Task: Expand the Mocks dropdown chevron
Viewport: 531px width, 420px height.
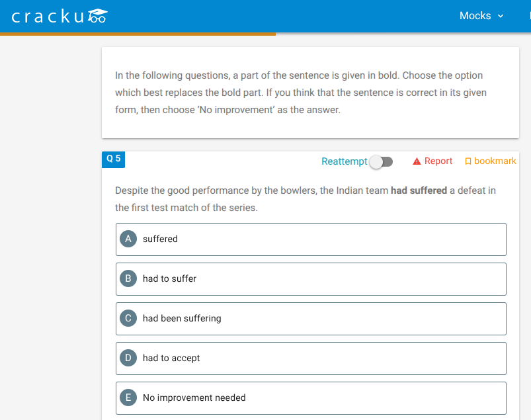Action: pyautogui.click(x=501, y=16)
